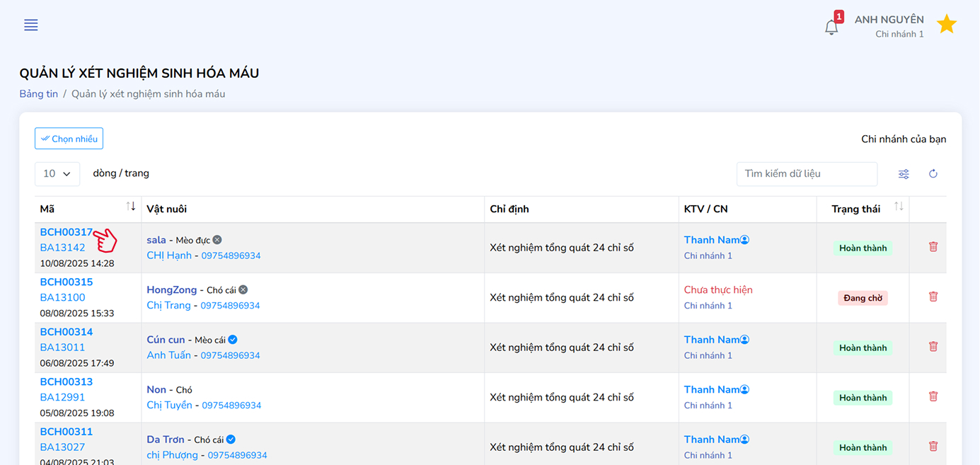This screenshot has height=465, width=980.
Task: Delete the BCH00315 row with trash icon
Action: pos(933,297)
